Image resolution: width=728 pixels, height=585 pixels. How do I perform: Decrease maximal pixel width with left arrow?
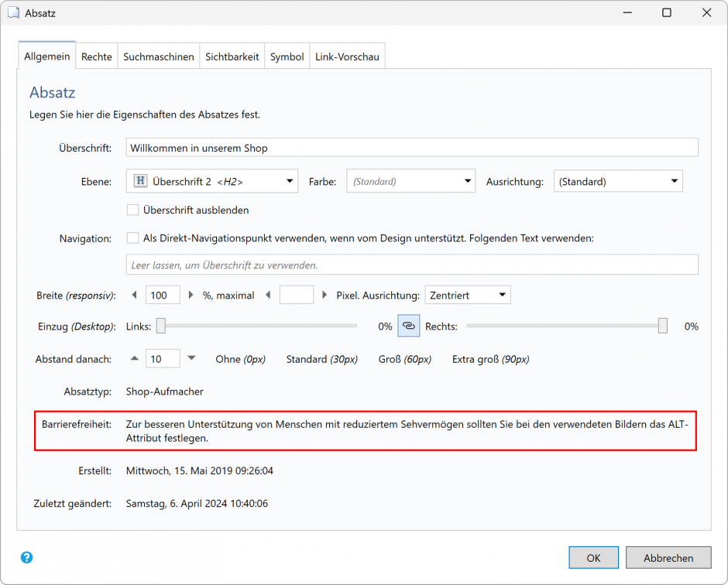tap(268, 295)
